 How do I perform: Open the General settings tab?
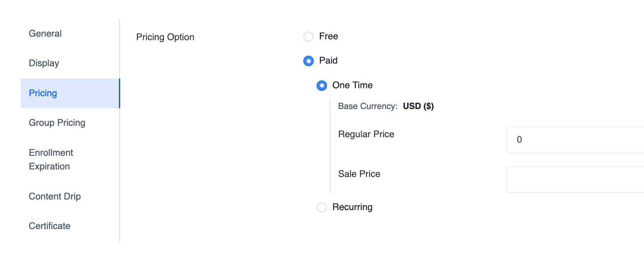click(45, 34)
